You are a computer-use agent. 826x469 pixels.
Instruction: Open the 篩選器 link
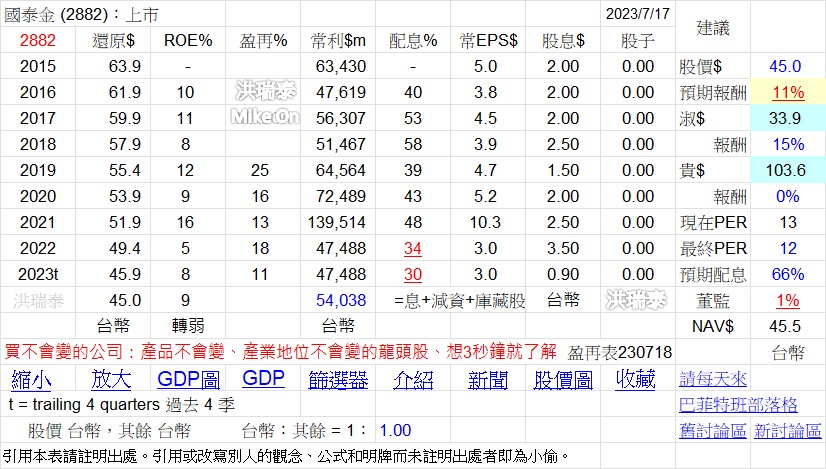(x=338, y=379)
